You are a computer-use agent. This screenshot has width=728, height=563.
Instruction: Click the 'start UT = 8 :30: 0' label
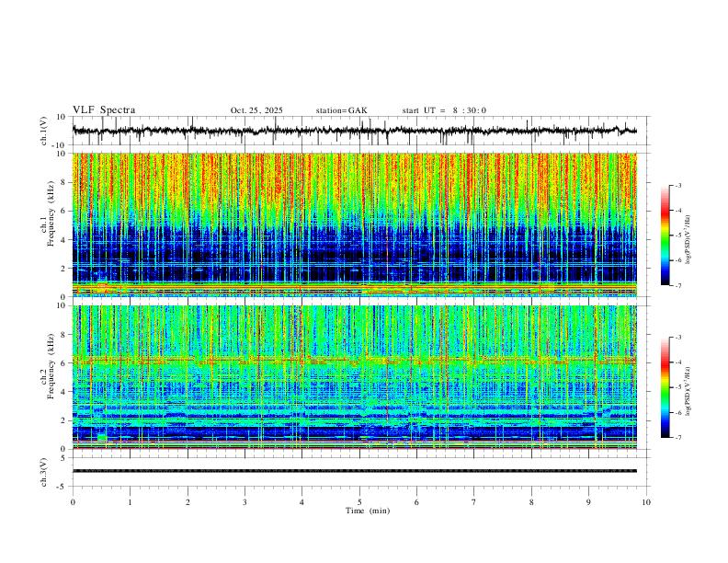(444, 110)
